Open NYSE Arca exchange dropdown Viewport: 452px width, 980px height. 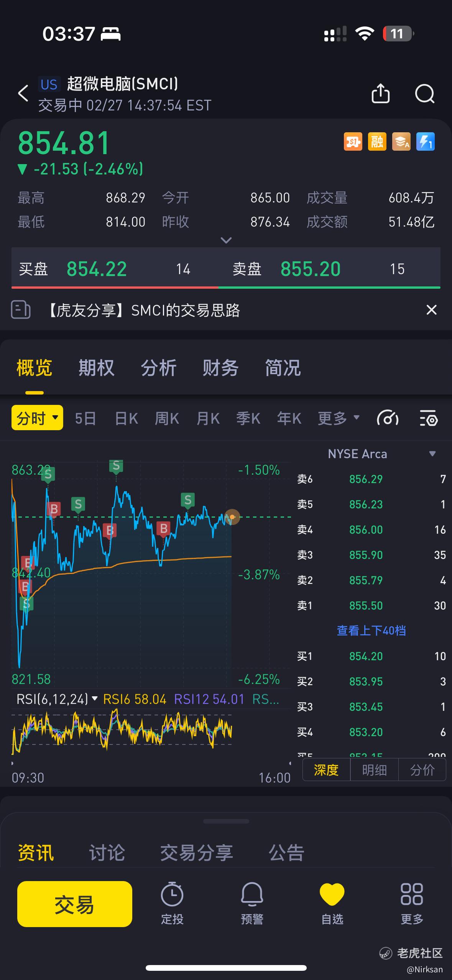[381, 454]
